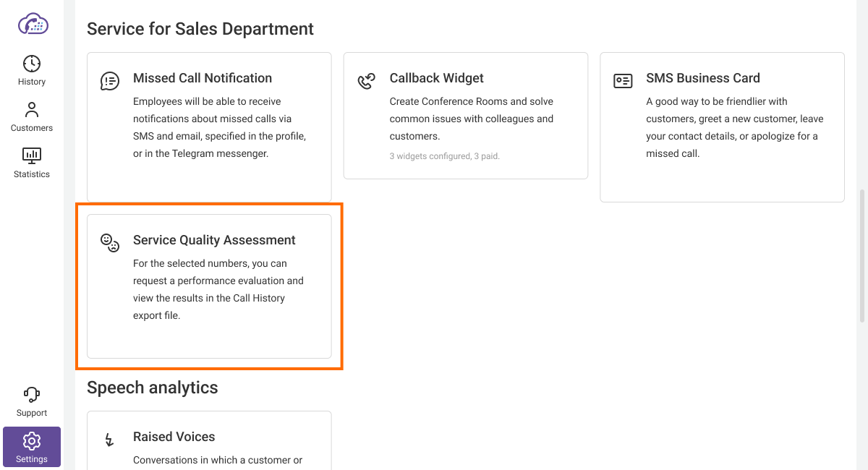Click the Settings gear icon
Screen dimensions: 868x470
point(32,441)
